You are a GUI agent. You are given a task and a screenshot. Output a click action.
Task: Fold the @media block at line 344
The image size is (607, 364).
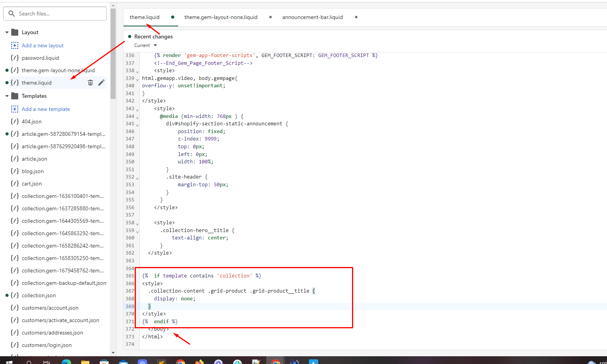click(137, 117)
